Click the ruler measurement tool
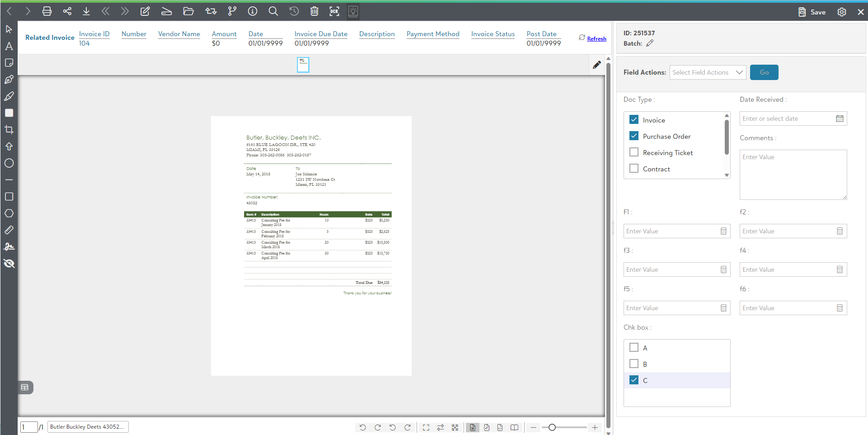This screenshot has height=435, width=868. click(9, 230)
